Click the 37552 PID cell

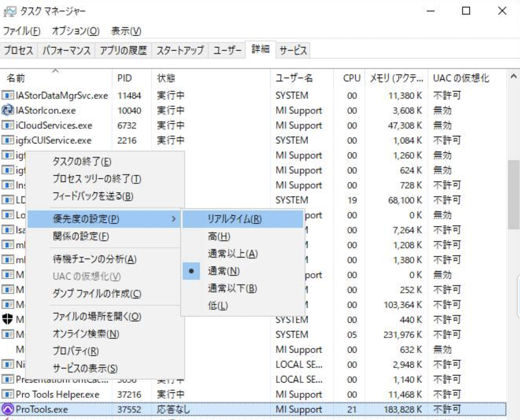pyautogui.click(x=130, y=409)
